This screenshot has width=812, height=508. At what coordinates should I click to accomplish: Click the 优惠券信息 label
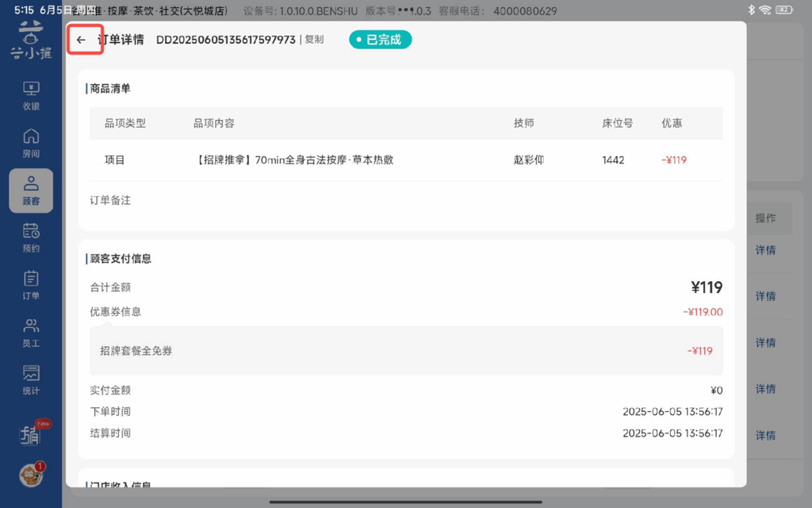pyautogui.click(x=116, y=312)
